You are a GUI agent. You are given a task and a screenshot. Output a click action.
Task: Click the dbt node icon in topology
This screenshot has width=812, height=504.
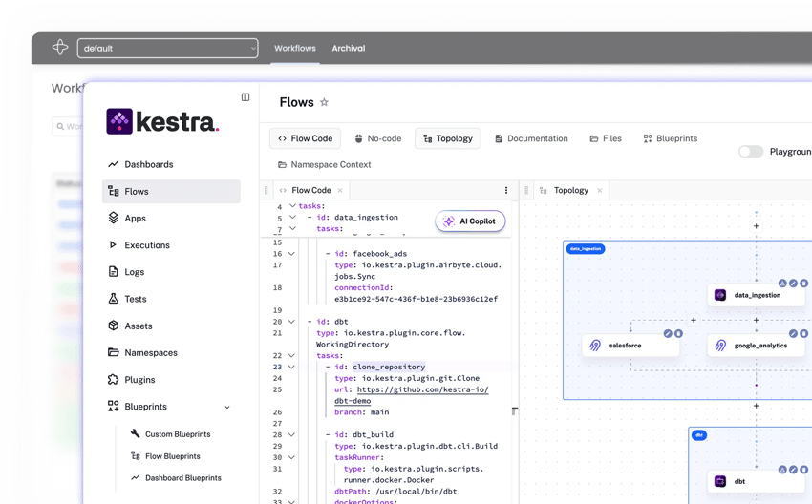tap(720, 482)
